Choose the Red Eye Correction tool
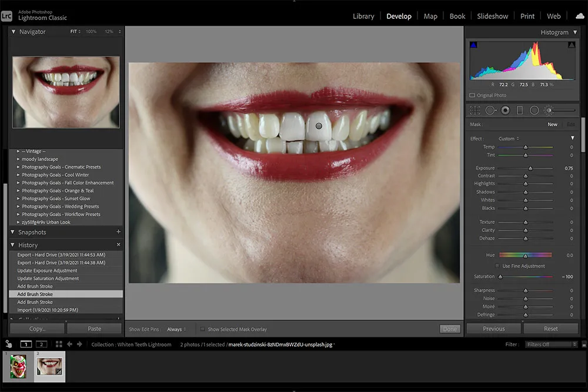The width and height of the screenshot is (588, 392). click(505, 110)
